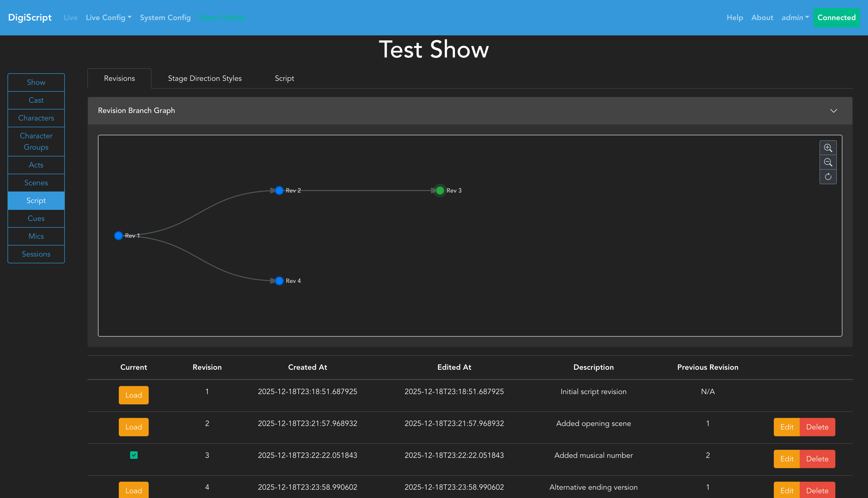This screenshot has width=868, height=498.
Task: Toggle the current revision checkbox for revision 3
Action: (x=134, y=455)
